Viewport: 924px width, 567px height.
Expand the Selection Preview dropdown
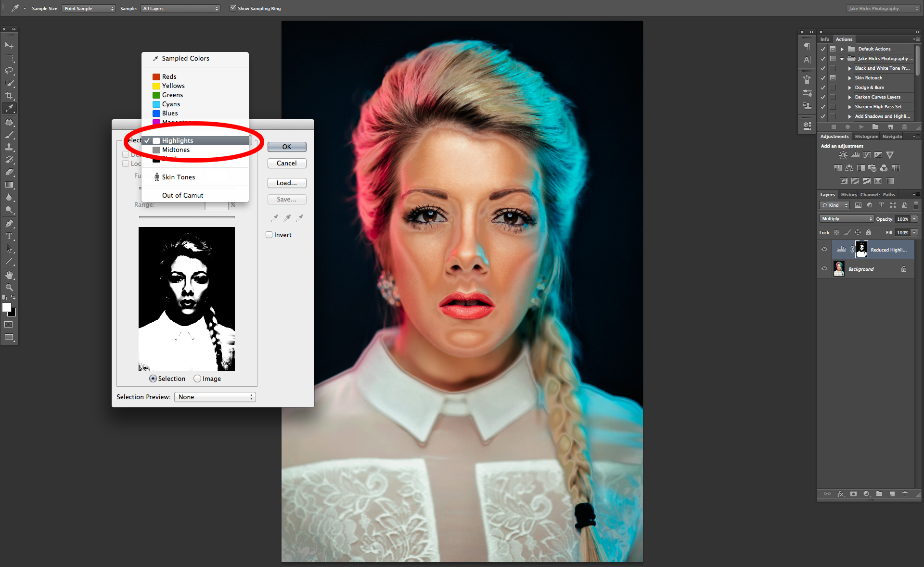(x=215, y=396)
